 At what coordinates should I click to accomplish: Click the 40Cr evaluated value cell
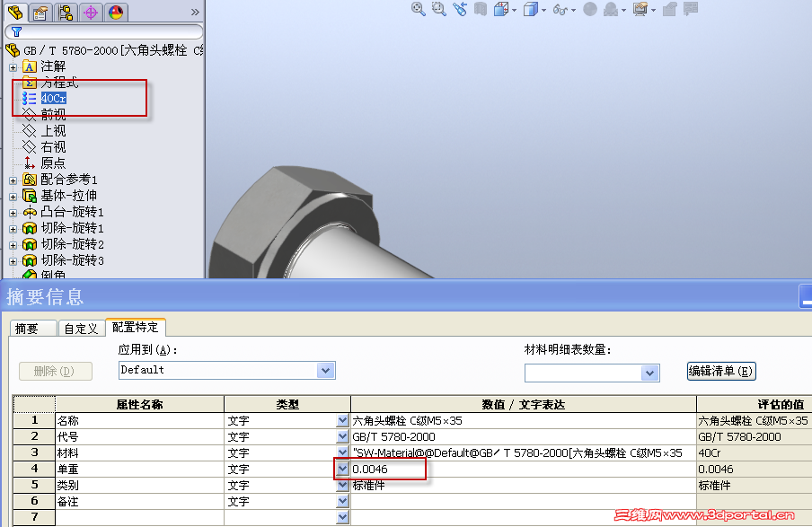click(754, 453)
